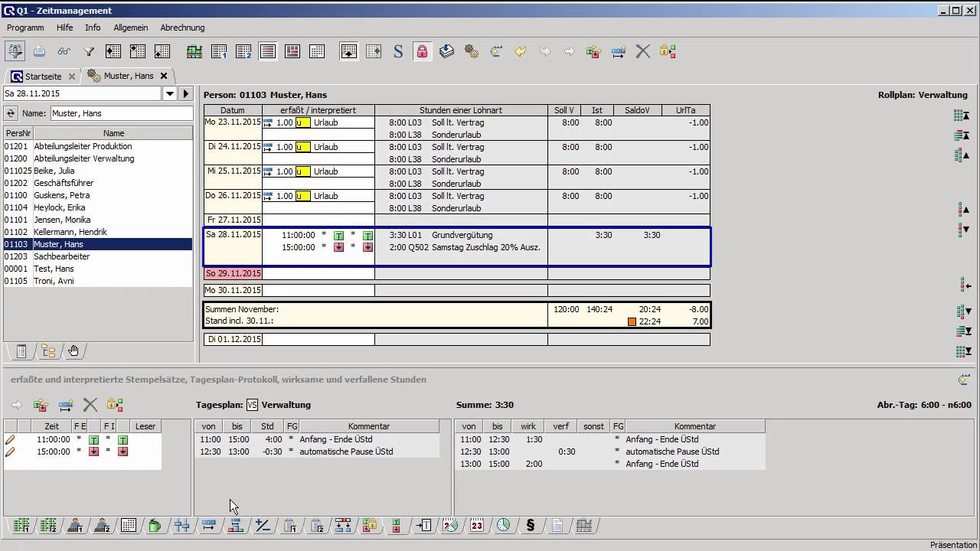The width and height of the screenshot is (980, 551).
Task: Open the Allgemein menu
Action: click(x=131, y=28)
